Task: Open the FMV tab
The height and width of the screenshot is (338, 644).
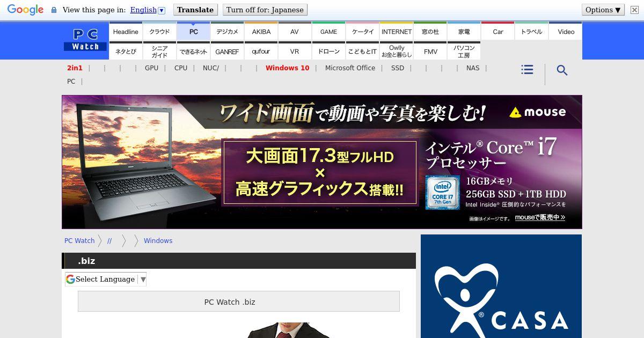Action: tap(430, 51)
